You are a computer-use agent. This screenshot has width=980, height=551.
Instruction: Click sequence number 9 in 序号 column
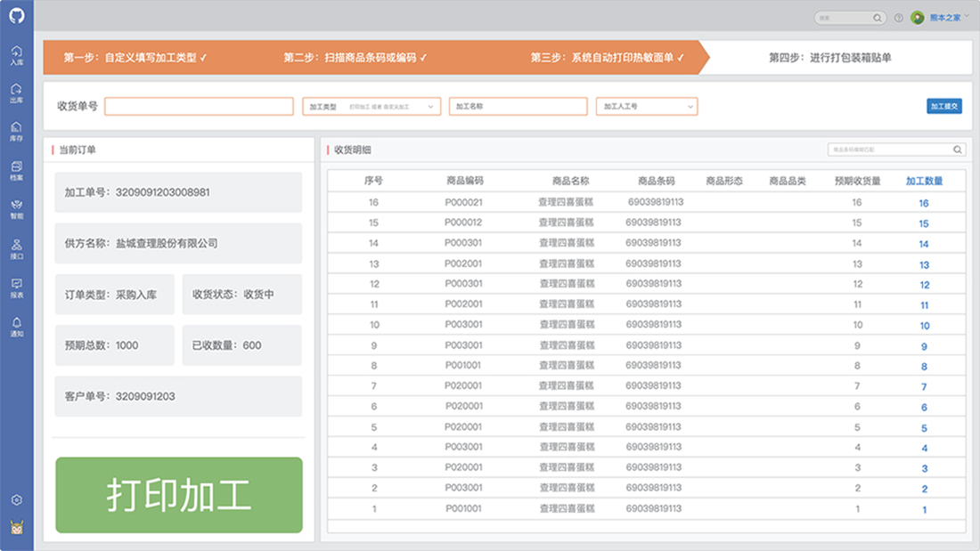(x=374, y=344)
